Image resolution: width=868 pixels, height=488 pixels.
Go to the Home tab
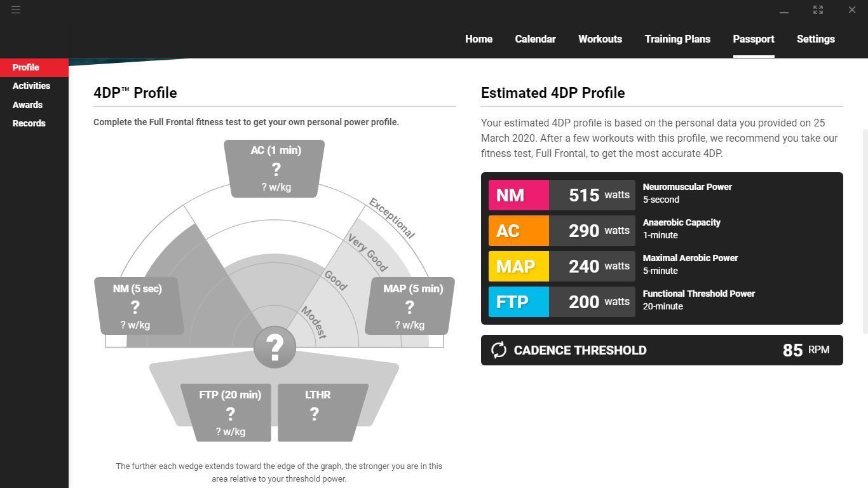pyautogui.click(x=478, y=39)
